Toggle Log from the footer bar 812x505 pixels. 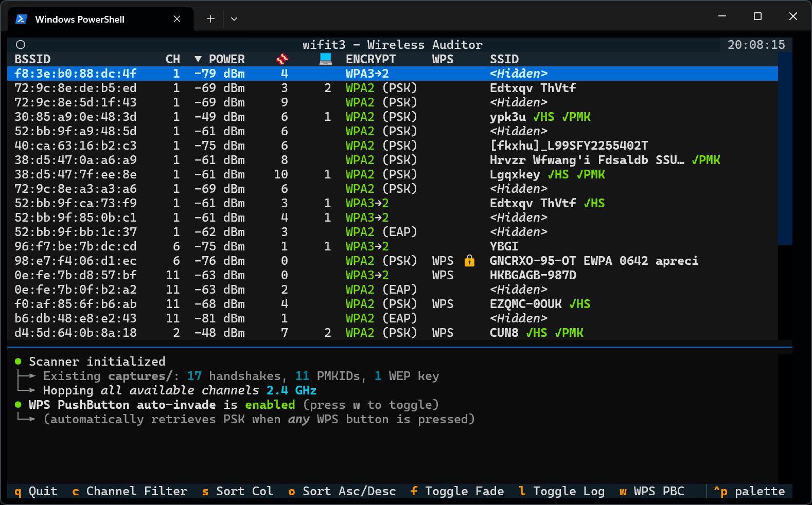pyautogui.click(x=562, y=491)
